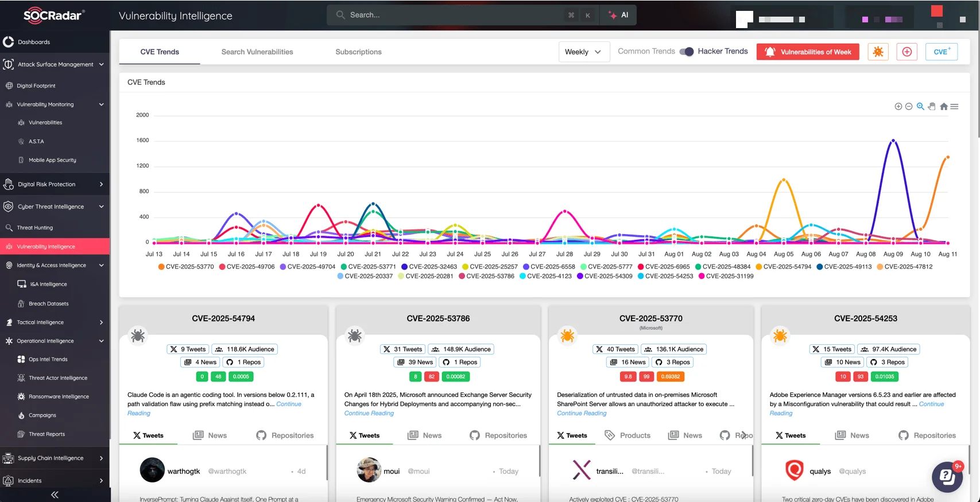This screenshot has width=980, height=502.
Task: Click the chart zoom-in plus icon
Action: tap(898, 106)
